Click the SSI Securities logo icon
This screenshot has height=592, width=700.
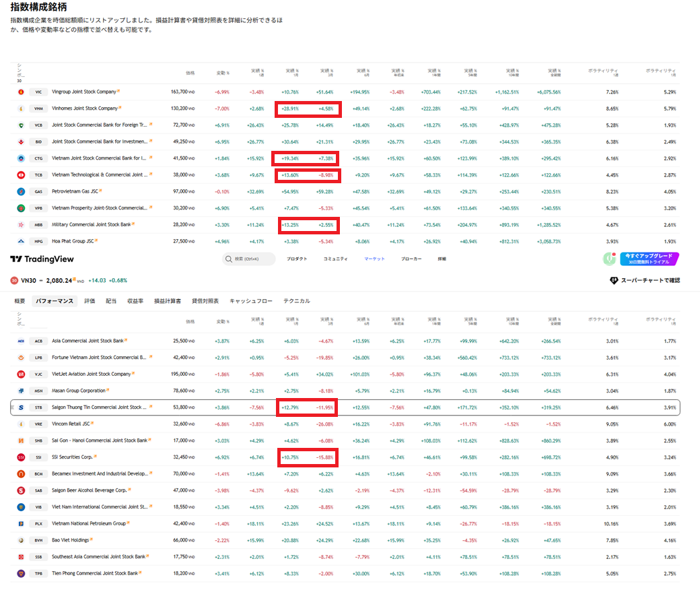[21, 457]
